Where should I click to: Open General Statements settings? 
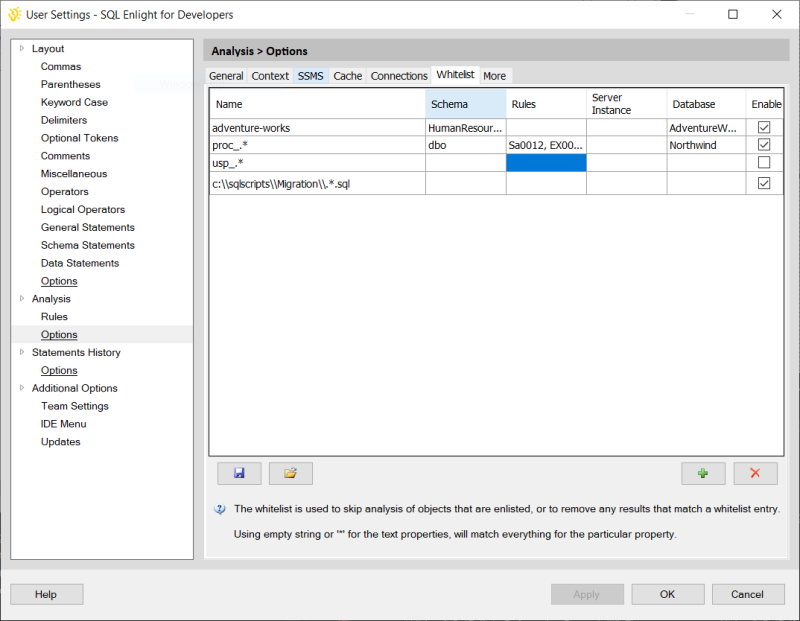tap(88, 227)
